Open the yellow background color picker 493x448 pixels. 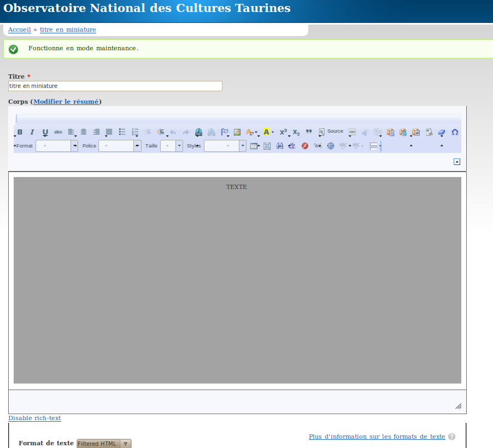(x=268, y=132)
